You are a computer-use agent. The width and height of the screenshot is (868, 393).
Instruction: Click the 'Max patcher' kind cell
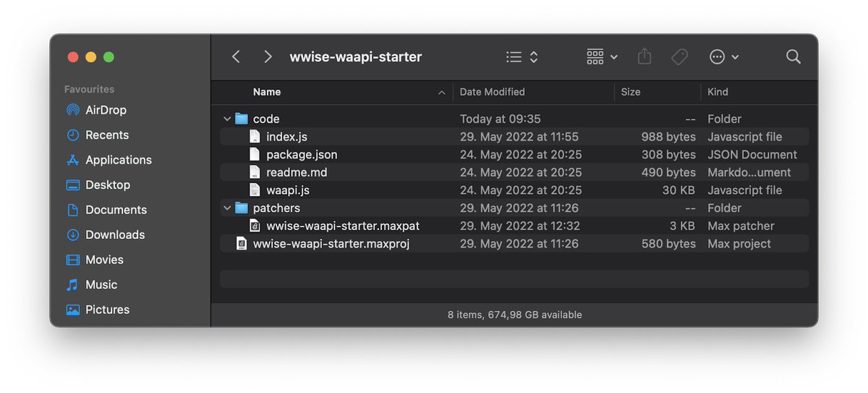coord(741,226)
